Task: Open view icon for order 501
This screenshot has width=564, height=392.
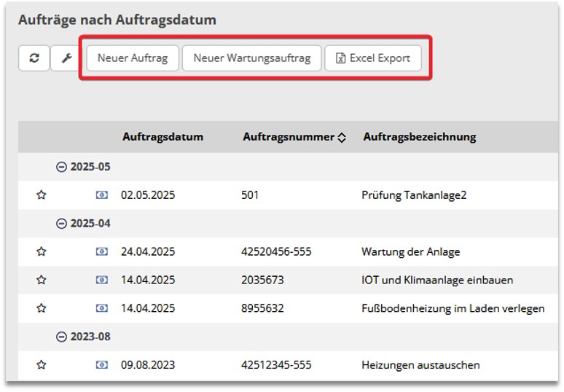Action: click(x=102, y=195)
